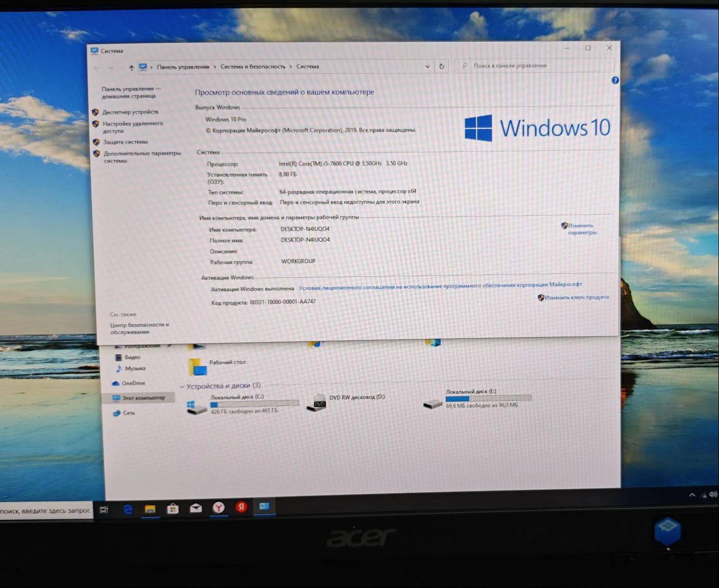Viewport: 719px width, 588px height.
Task: Select the System control panel taskbar icon
Action: [264, 506]
